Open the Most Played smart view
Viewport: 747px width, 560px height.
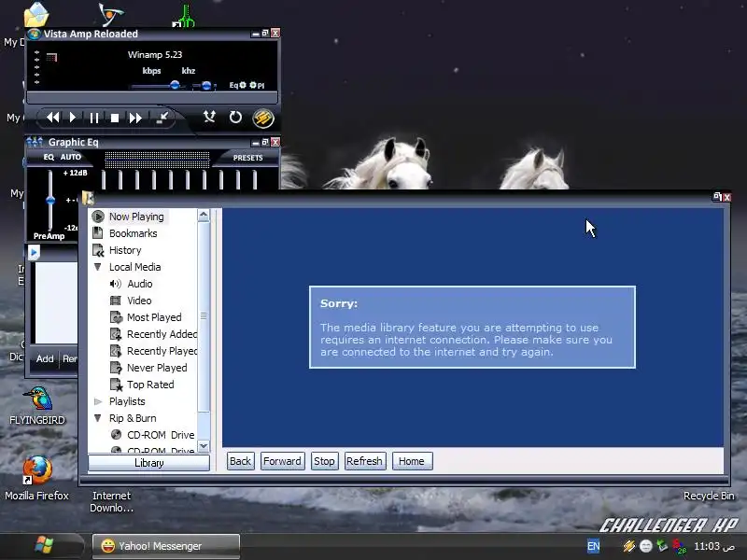[154, 317]
